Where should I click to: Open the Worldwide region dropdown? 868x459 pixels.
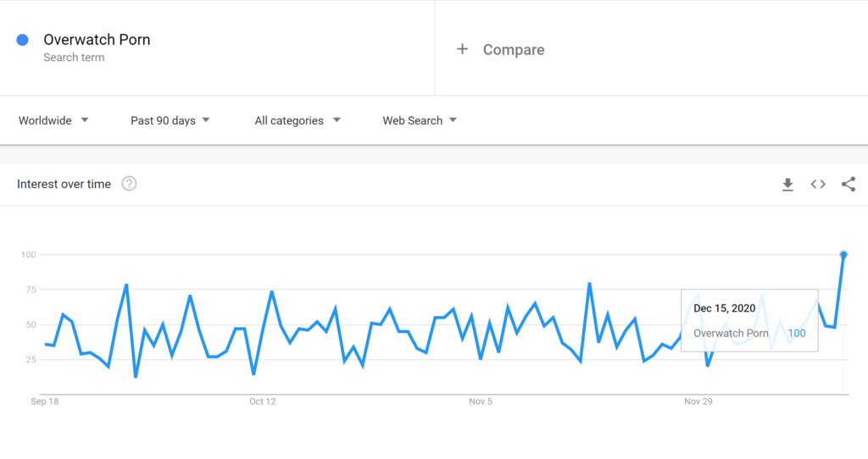(x=53, y=120)
